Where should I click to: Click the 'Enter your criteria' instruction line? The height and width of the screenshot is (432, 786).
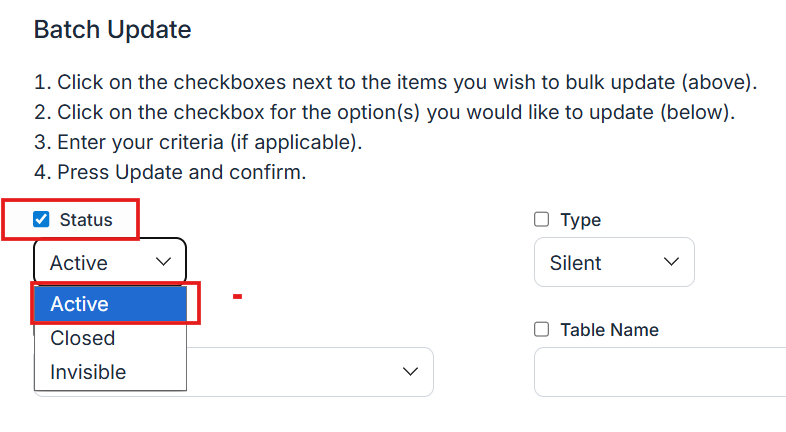[198, 141]
